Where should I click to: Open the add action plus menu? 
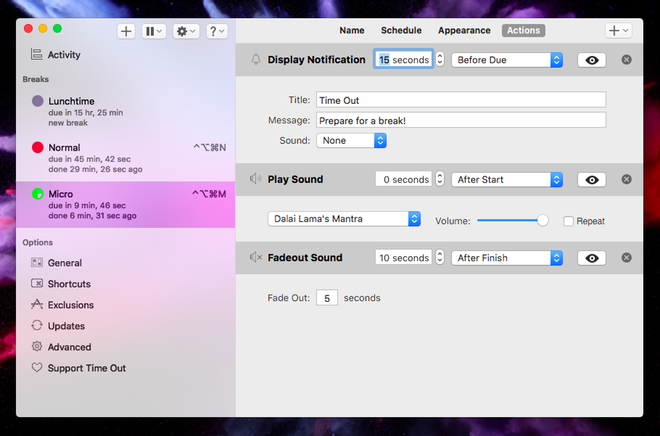click(x=619, y=31)
